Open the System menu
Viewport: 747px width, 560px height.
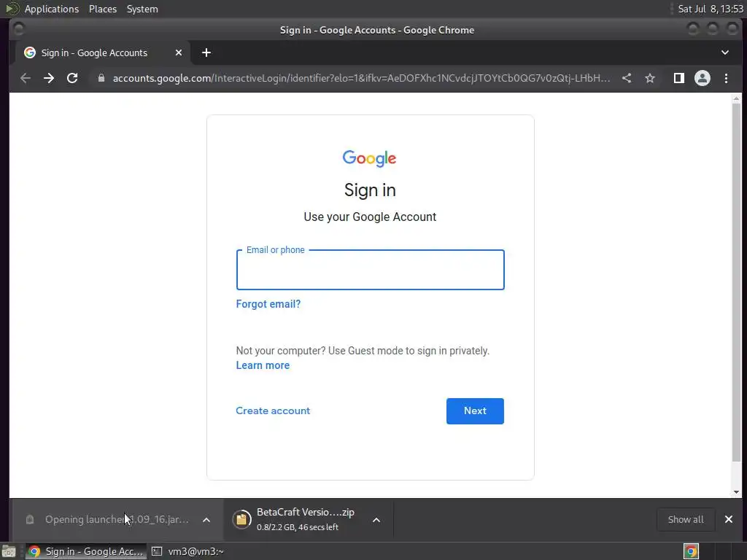[x=142, y=9]
